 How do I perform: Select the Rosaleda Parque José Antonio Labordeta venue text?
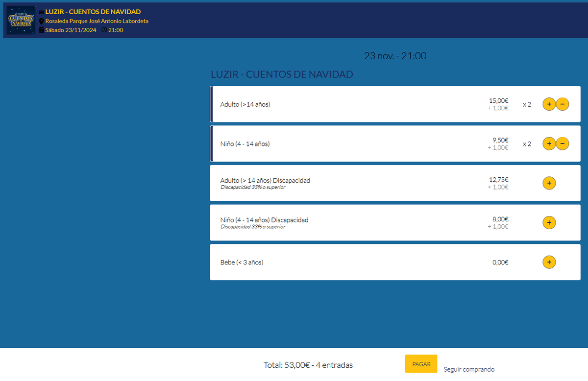pyautogui.click(x=97, y=21)
